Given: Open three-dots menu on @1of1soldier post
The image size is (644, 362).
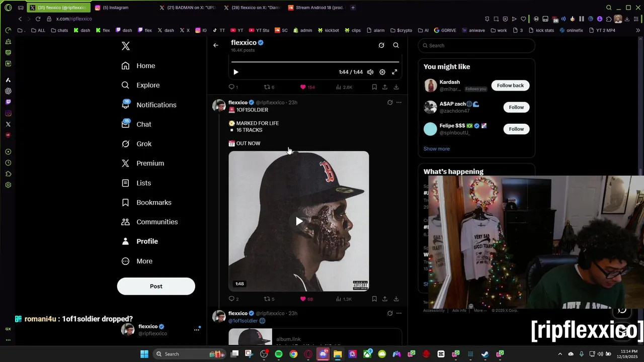Looking at the screenshot, I should coord(399,313).
